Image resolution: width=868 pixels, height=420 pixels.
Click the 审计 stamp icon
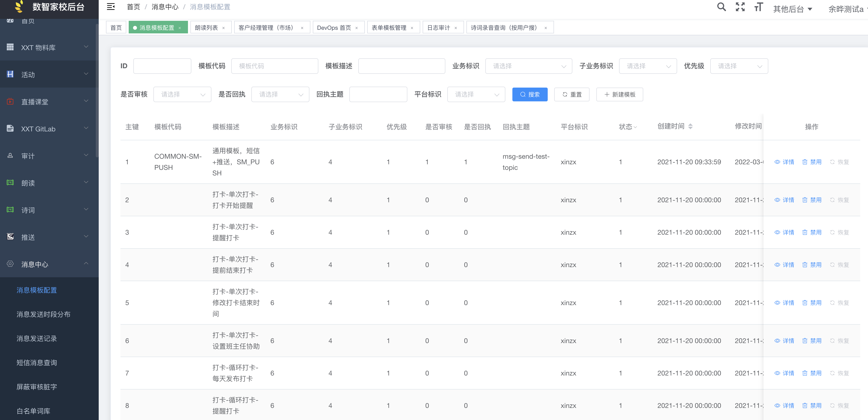10,155
